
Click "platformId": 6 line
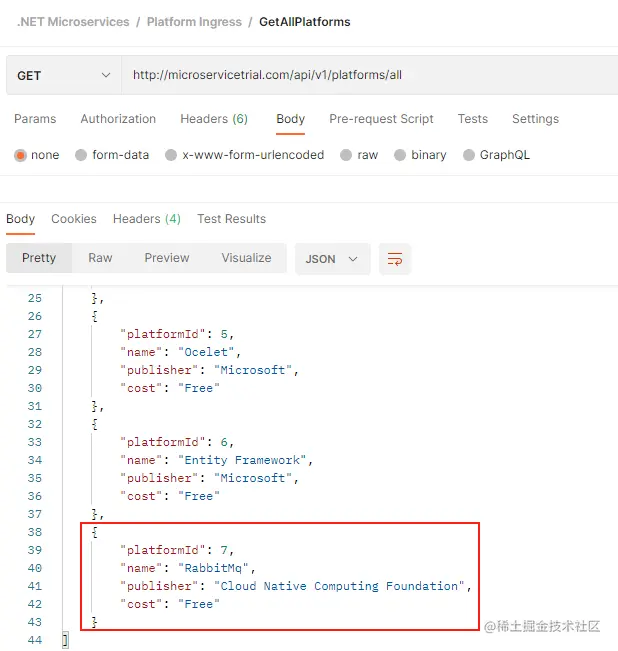pyautogui.click(x=177, y=442)
